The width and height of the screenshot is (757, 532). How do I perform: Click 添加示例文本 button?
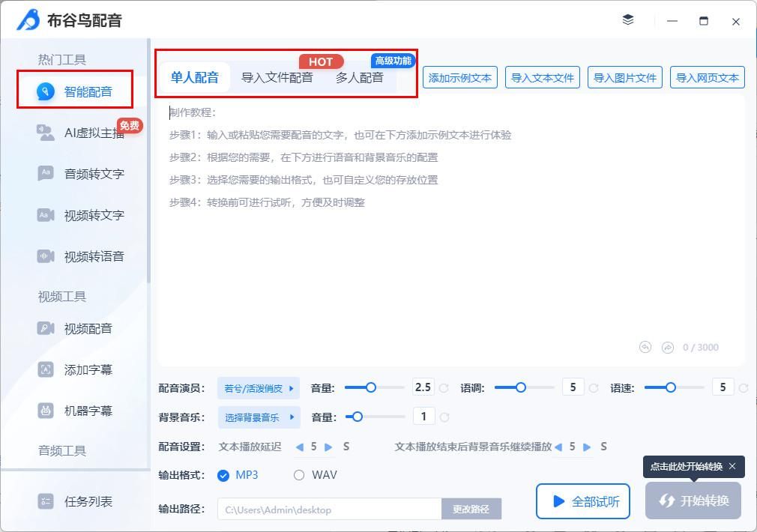click(460, 78)
